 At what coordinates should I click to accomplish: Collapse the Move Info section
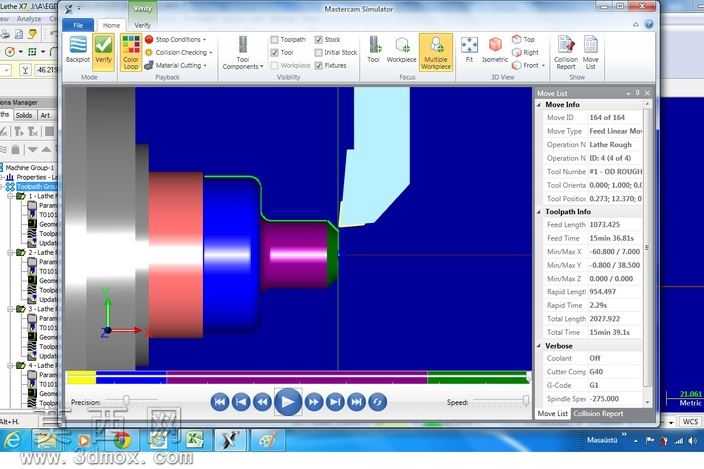click(539, 105)
